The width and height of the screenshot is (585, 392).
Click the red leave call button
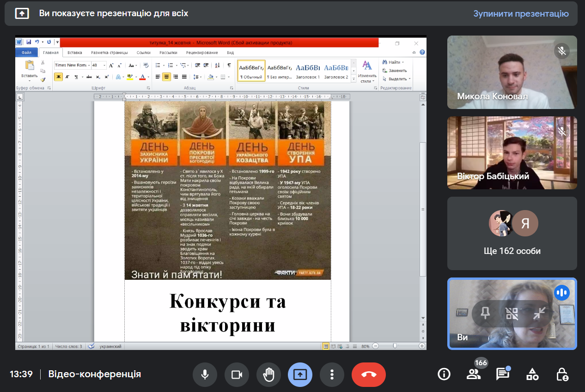click(x=368, y=374)
